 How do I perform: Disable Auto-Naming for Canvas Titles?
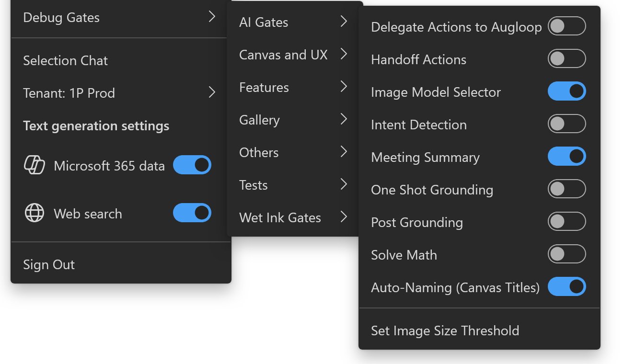click(566, 286)
